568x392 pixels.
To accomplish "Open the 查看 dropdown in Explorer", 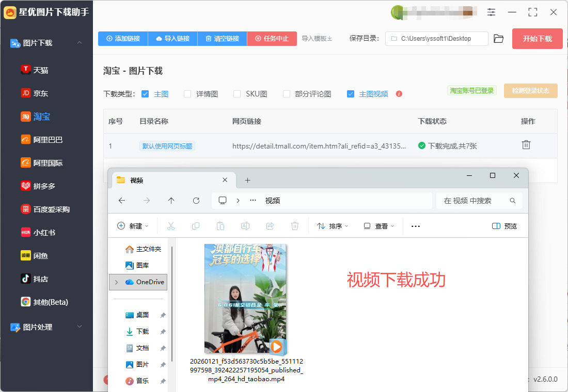I will point(379,226).
